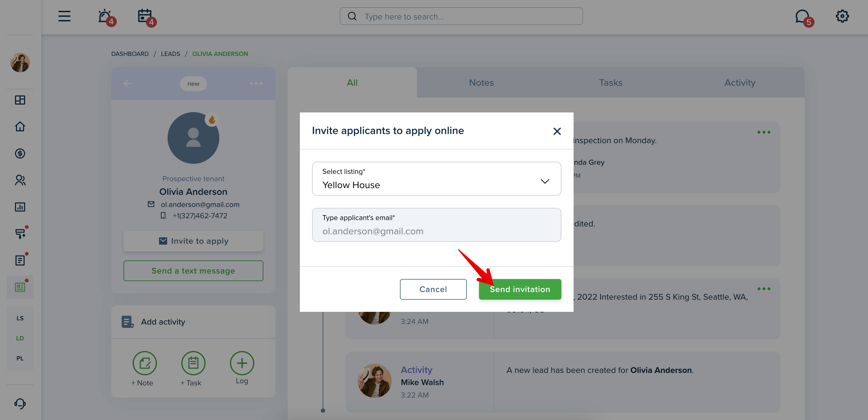The width and height of the screenshot is (868, 420).
Task: Switch to the Notes tab
Action: pos(481,83)
